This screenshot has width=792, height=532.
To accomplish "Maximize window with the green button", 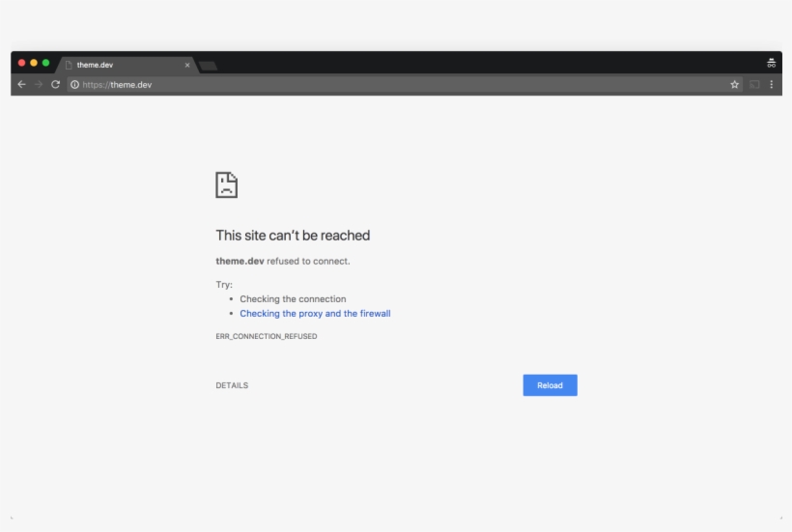I will point(46,63).
